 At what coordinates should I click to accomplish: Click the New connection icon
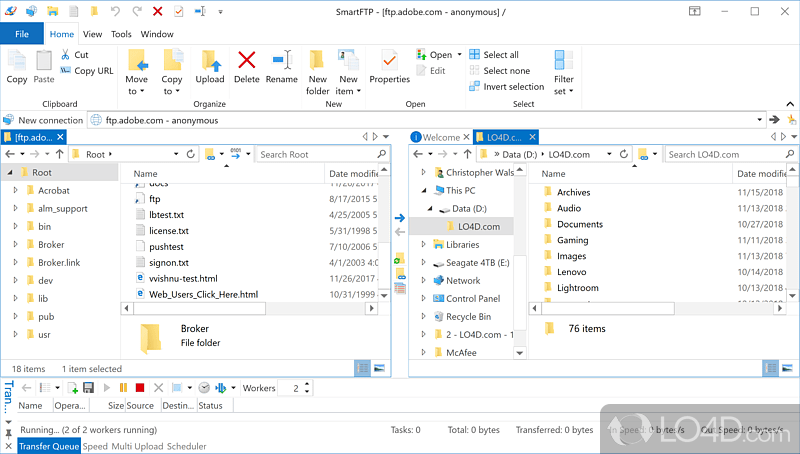(x=8, y=120)
